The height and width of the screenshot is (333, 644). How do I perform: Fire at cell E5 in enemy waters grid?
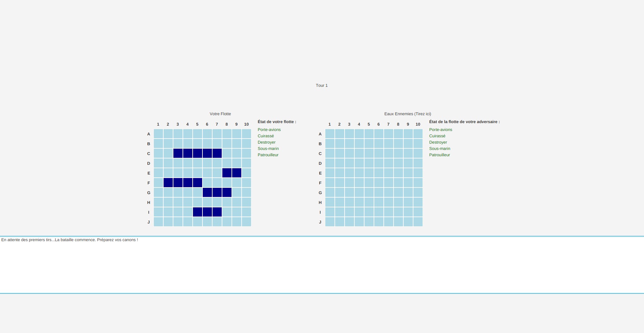pyautogui.click(x=369, y=173)
